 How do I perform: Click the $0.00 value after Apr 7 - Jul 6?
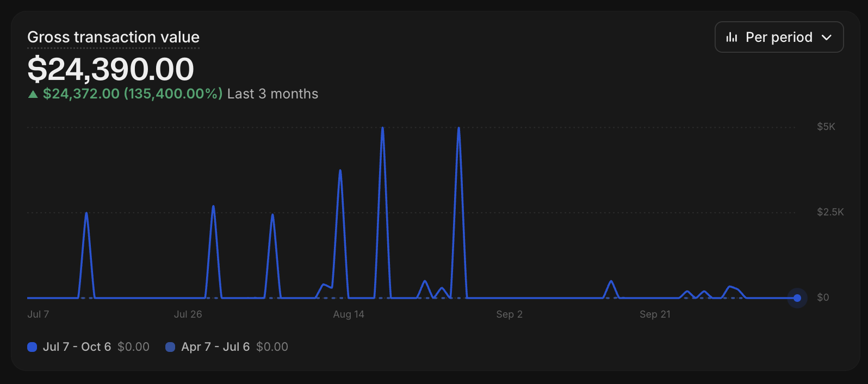pos(272,347)
